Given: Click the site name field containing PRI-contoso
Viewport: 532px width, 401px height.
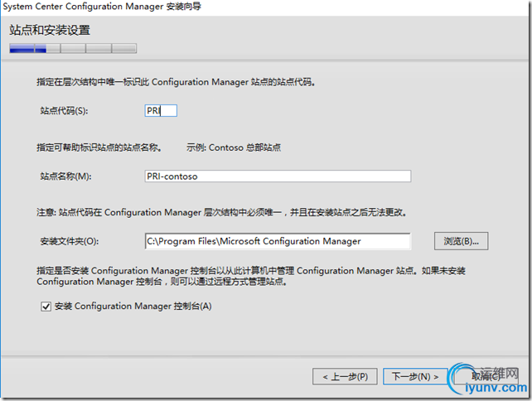Looking at the screenshot, I should pos(278,176).
